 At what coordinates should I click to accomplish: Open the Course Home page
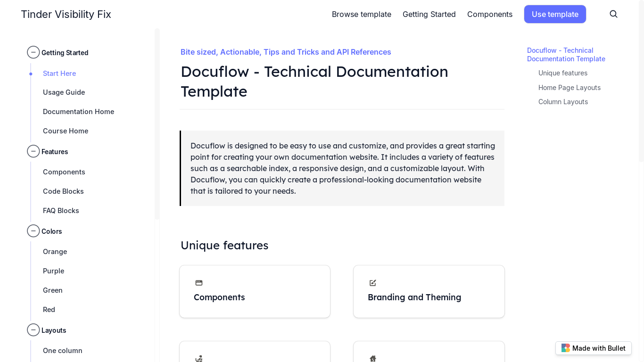pos(66,131)
